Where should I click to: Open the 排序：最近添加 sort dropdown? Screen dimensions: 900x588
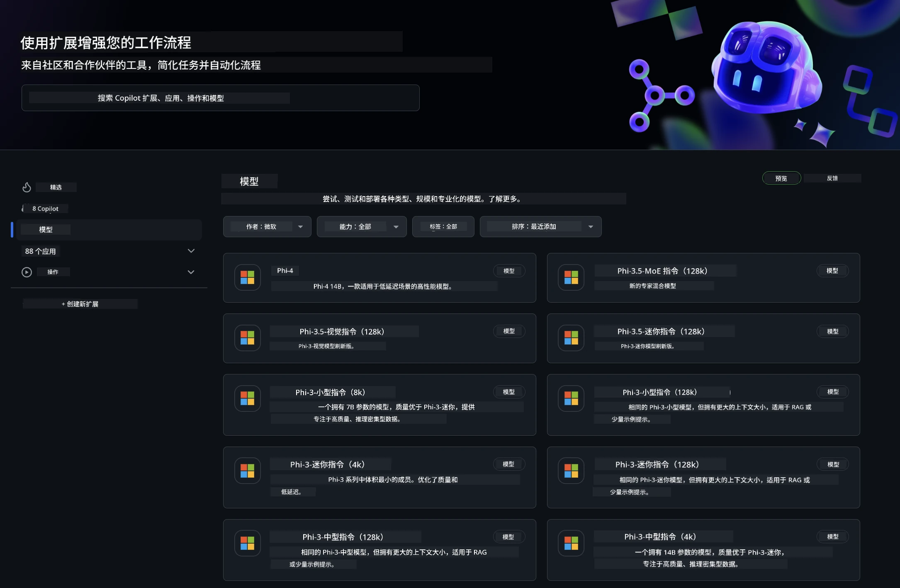click(541, 227)
